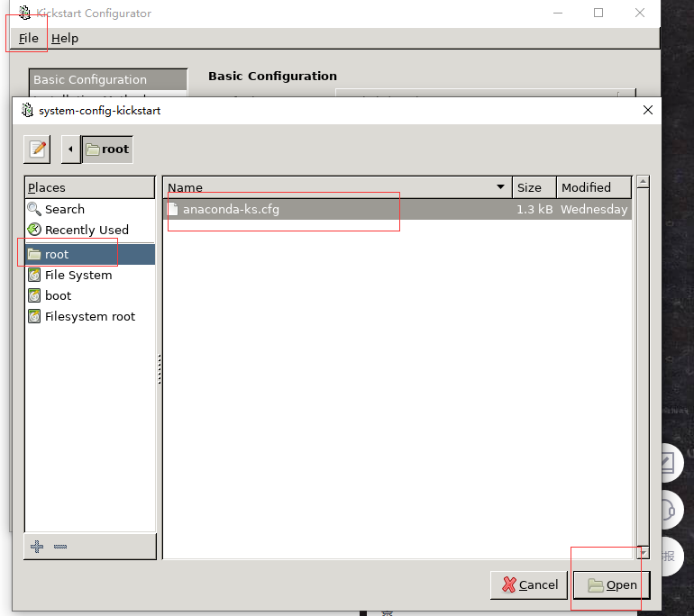The image size is (694, 616).
Task: Click the Recently Used clock icon
Action: pos(34,230)
